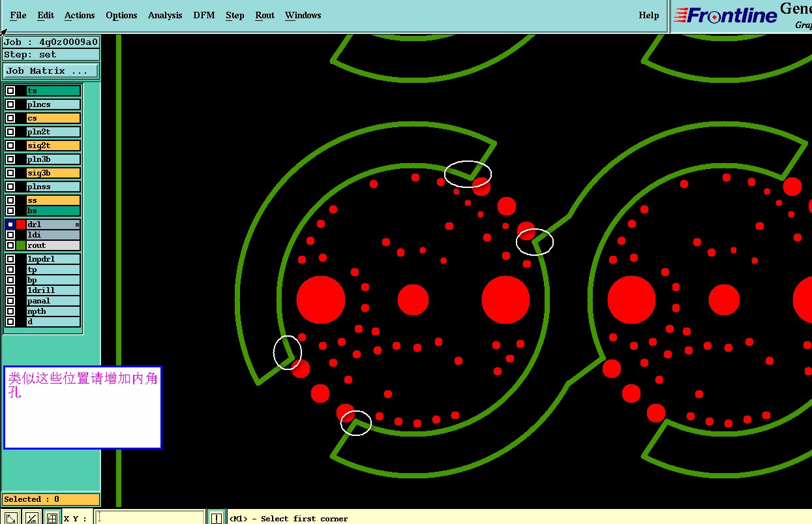
Task: Toggle the 1npdrl layer checkbox
Action: coord(10,259)
